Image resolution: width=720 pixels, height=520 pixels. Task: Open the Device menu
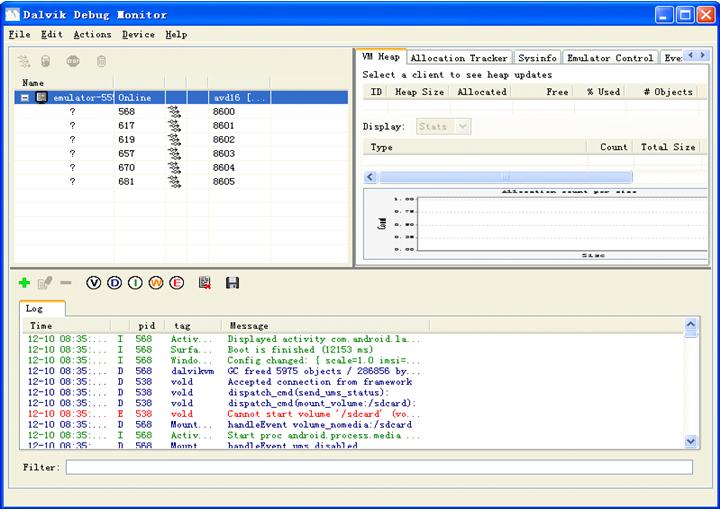(138, 34)
